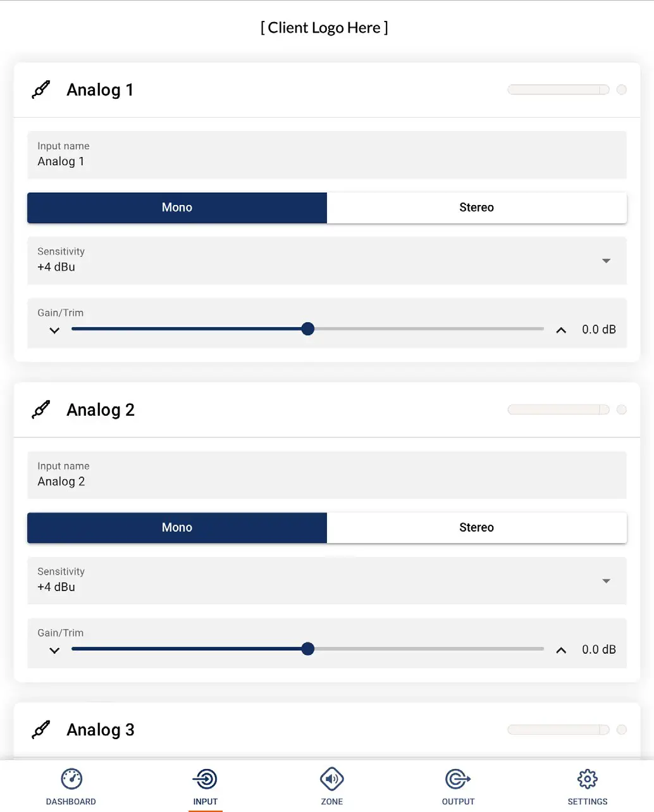Click the Input navigation icon
The width and height of the screenshot is (654, 812).
coord(206,780)
